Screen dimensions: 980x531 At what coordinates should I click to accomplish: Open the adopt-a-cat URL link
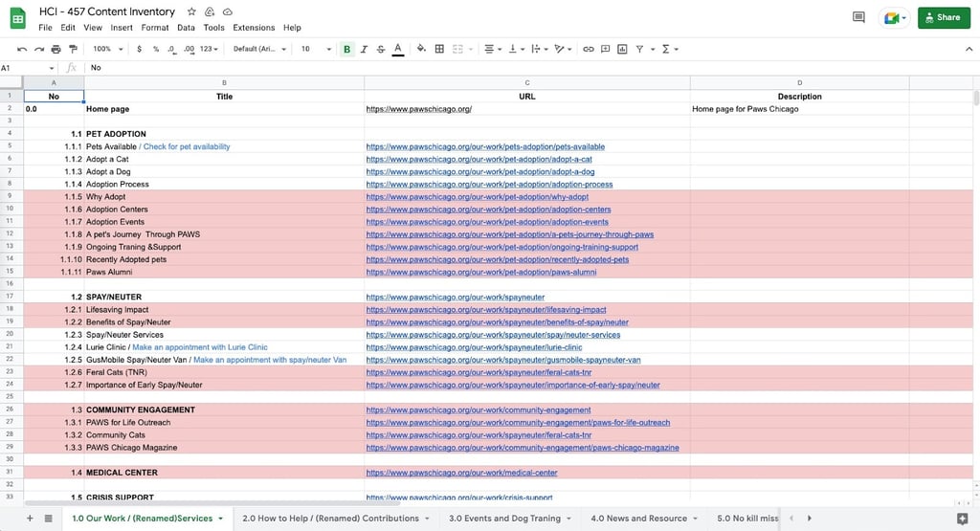coord(479,159)
